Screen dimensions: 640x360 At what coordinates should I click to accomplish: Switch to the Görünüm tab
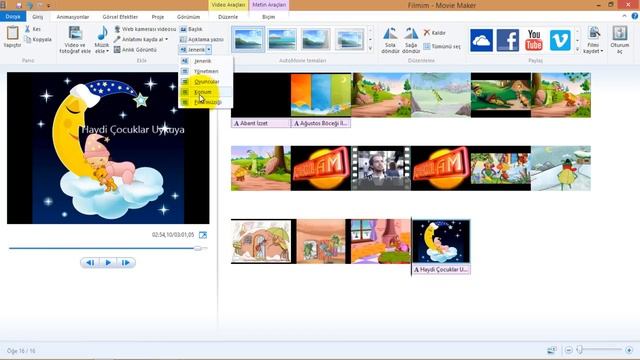188,17
